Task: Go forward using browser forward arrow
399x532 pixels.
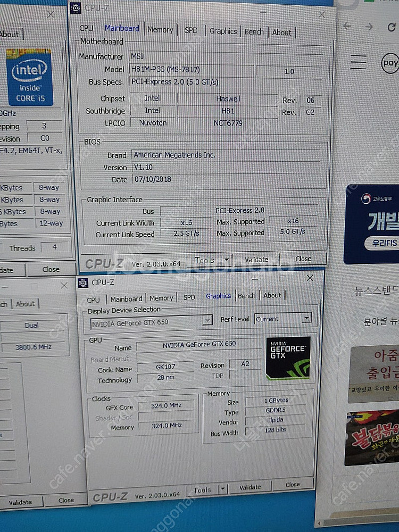Action: (x=369, y=27)
